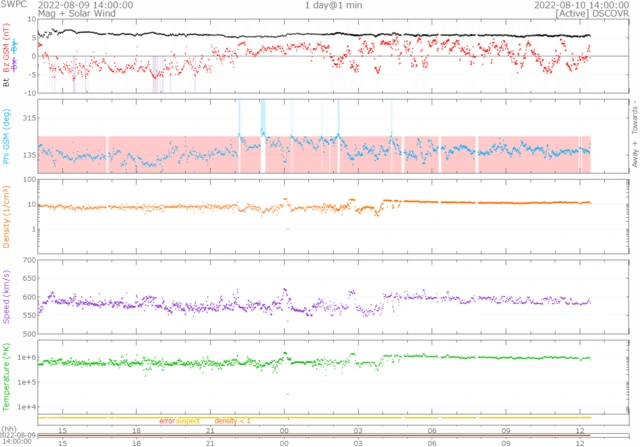Screen dimensions: 640x447
Task: Click the yellow "suspect" legend entry
Action: click(x=188, y=420)
